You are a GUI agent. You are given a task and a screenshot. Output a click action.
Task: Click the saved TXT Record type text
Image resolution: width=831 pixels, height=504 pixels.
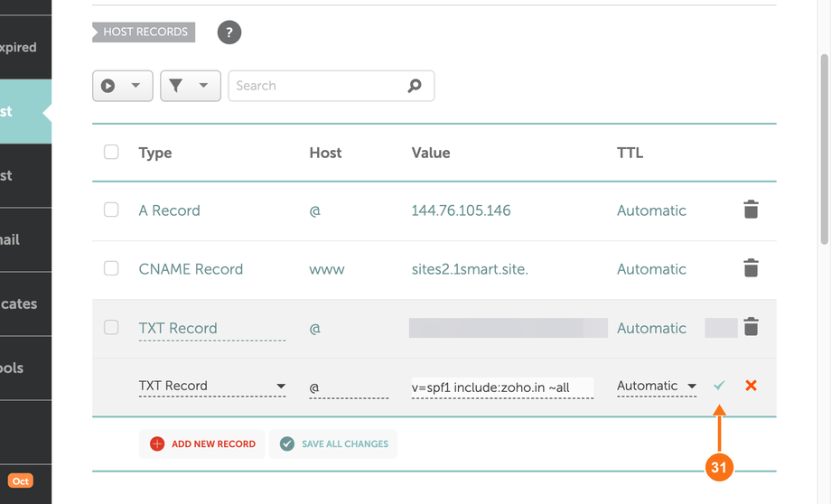coord(178,328)
